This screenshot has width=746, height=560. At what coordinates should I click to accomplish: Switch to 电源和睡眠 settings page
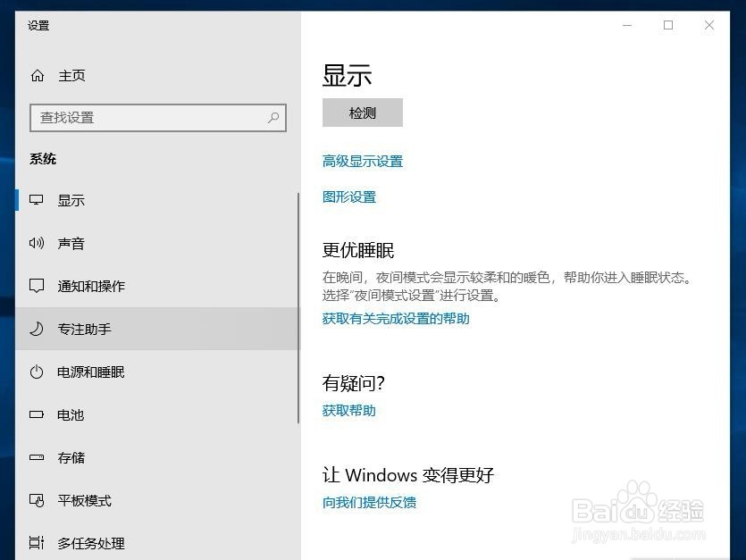[x=89, y=372]
